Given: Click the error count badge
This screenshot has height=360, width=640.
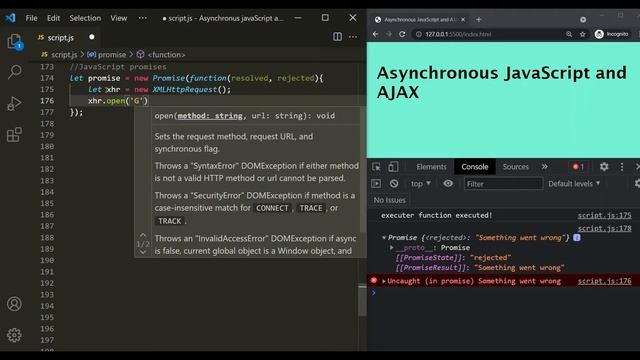Looking at the screenshot, I should (578, 167).
